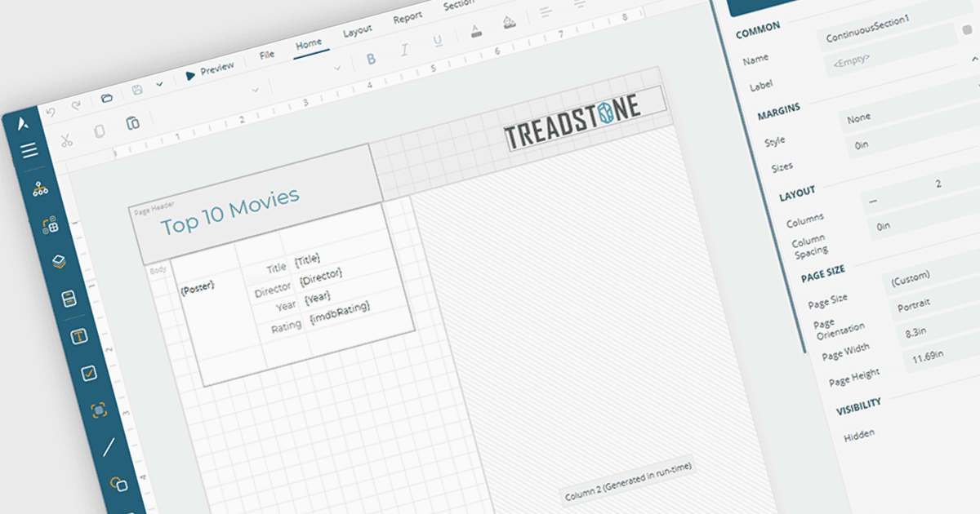This screenshot has width=980, height=514.
Task: Click the Body band label
Action: click(158, 270)
